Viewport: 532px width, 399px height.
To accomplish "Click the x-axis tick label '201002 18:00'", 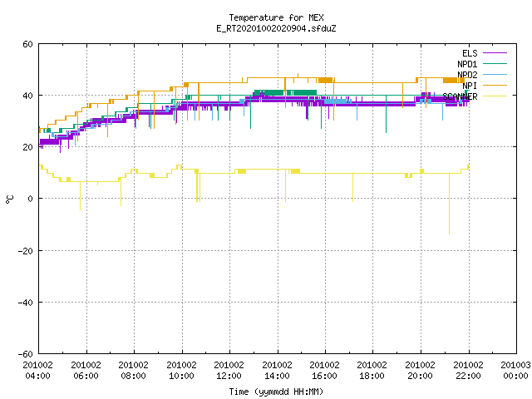I will [x=372, y=370].
